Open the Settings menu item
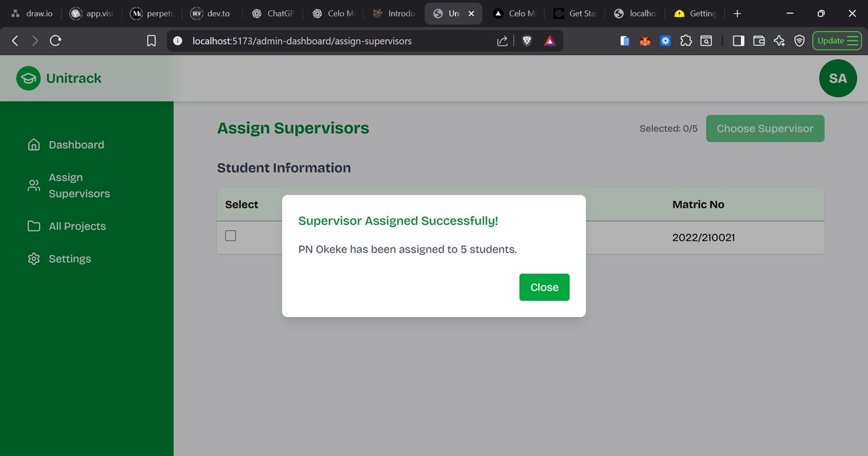868x456 pixels. tap(69, 258)
